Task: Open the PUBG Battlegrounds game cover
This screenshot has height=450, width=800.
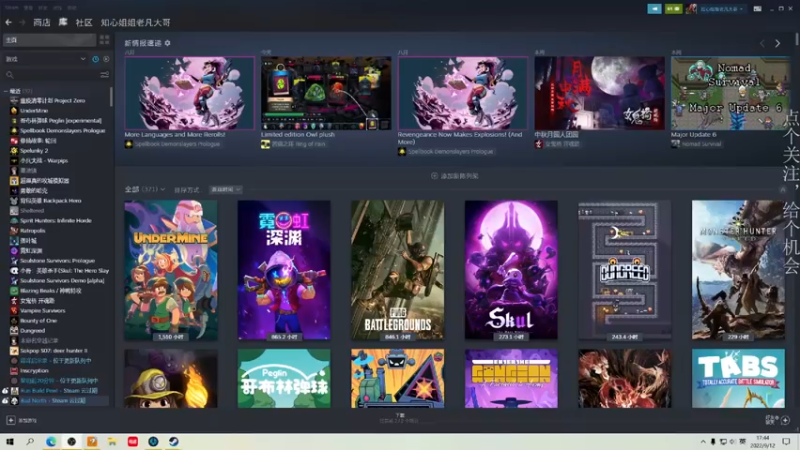Action: tap(397, 270)
